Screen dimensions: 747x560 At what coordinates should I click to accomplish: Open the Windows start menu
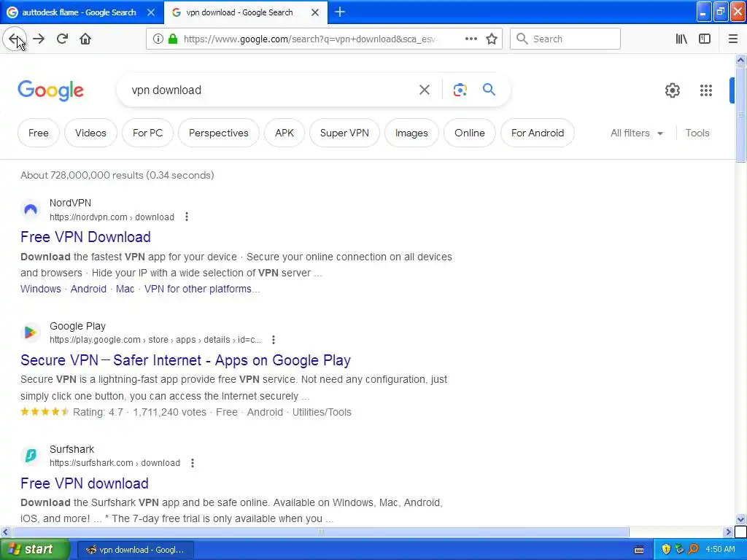[34, 549]
